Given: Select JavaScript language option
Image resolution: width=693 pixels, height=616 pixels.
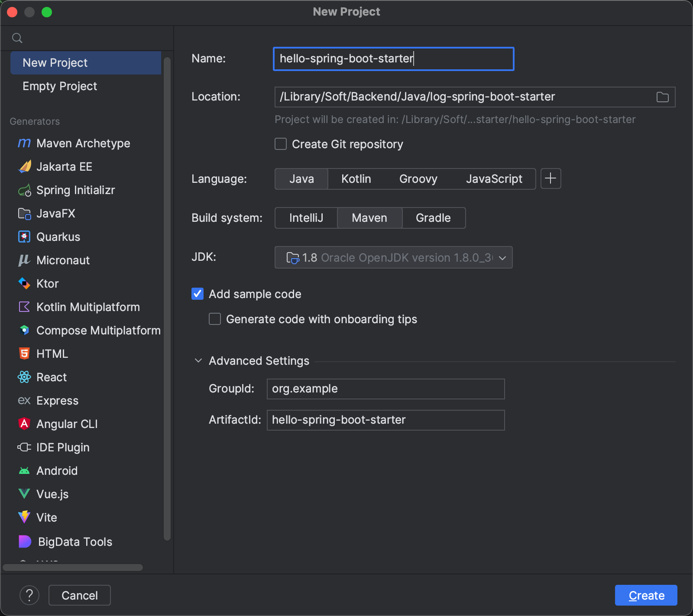Looking at the screenshot, I should click(x=494, y=179).
